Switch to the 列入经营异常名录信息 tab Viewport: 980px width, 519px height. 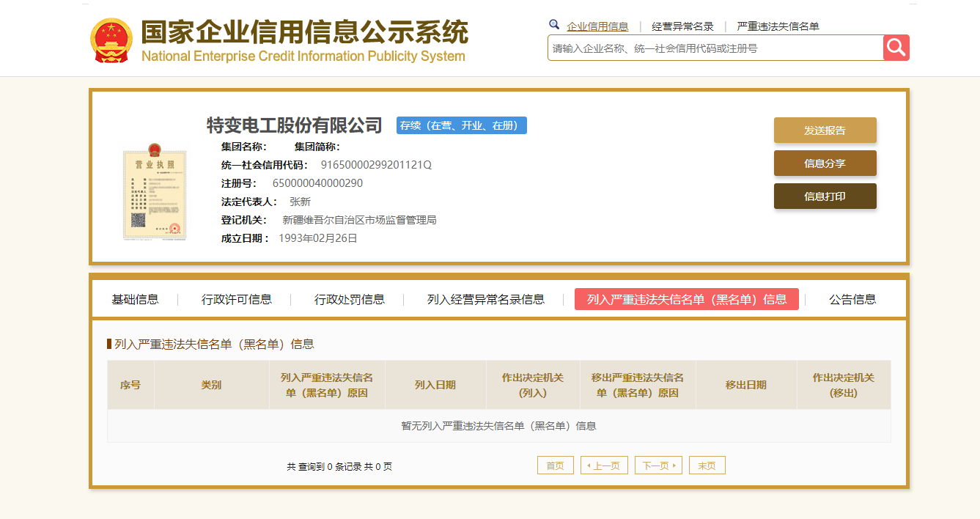click(486, 299)
